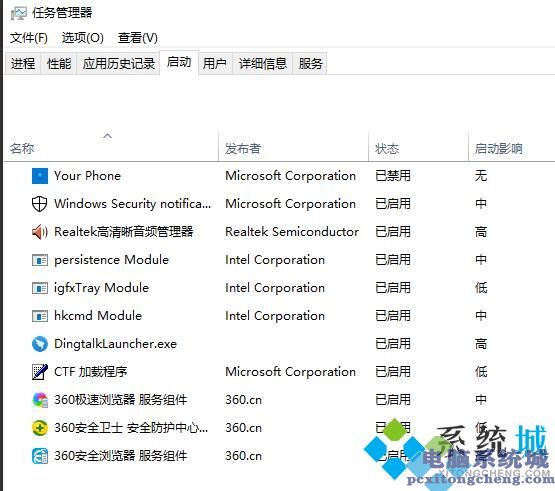Select the Realtek audio speaker icon
The image size is (555, 491).
pyautogui.click(x=40, y=232)
